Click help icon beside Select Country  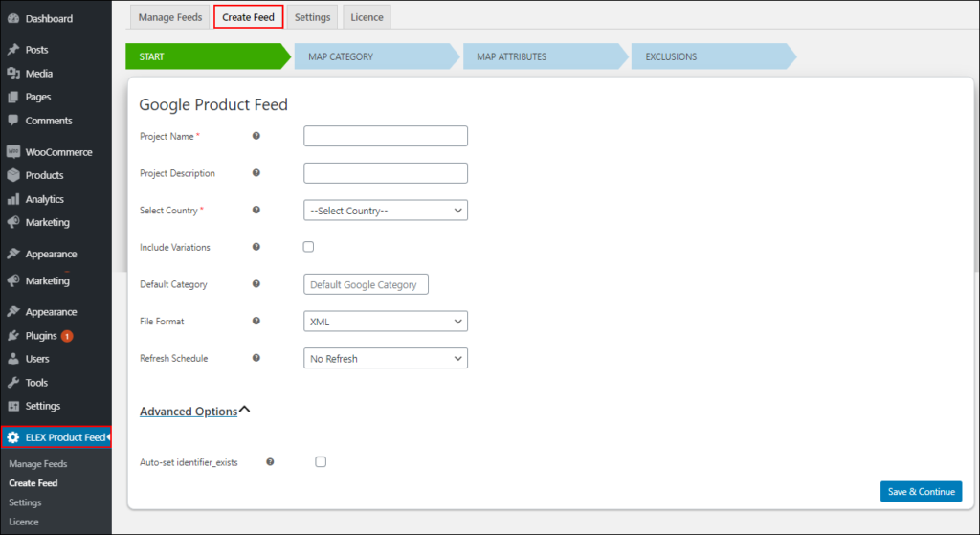pyautogui.click(x=256, y=210)
